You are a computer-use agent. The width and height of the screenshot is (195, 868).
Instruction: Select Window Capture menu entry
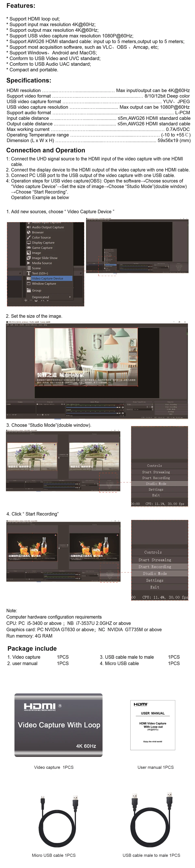click(x=44, y=284)
